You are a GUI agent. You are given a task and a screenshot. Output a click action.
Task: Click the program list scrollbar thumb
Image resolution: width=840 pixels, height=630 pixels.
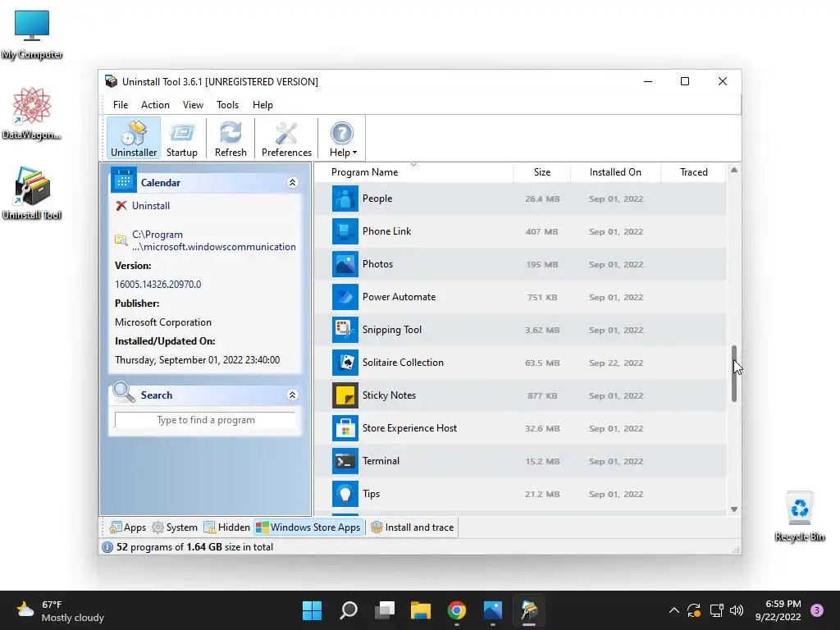pos(734,373)
